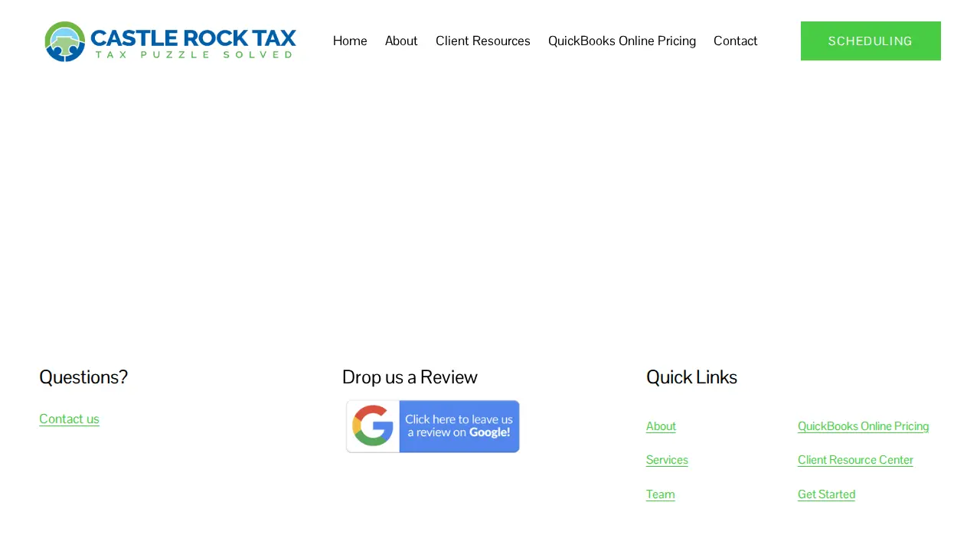Click the Quick Links heading
Viewport: 980px width, 551px height.
[691, 377]
